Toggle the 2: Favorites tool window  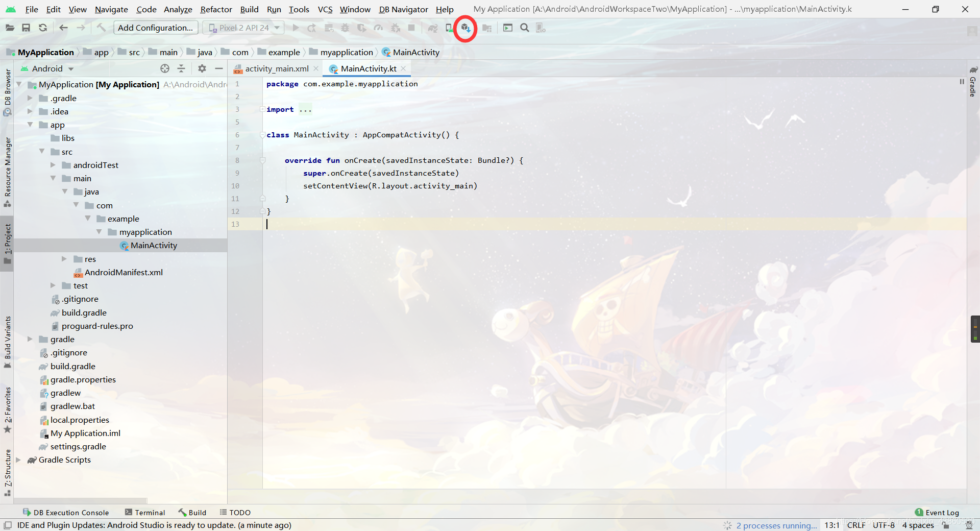point(7,409)
